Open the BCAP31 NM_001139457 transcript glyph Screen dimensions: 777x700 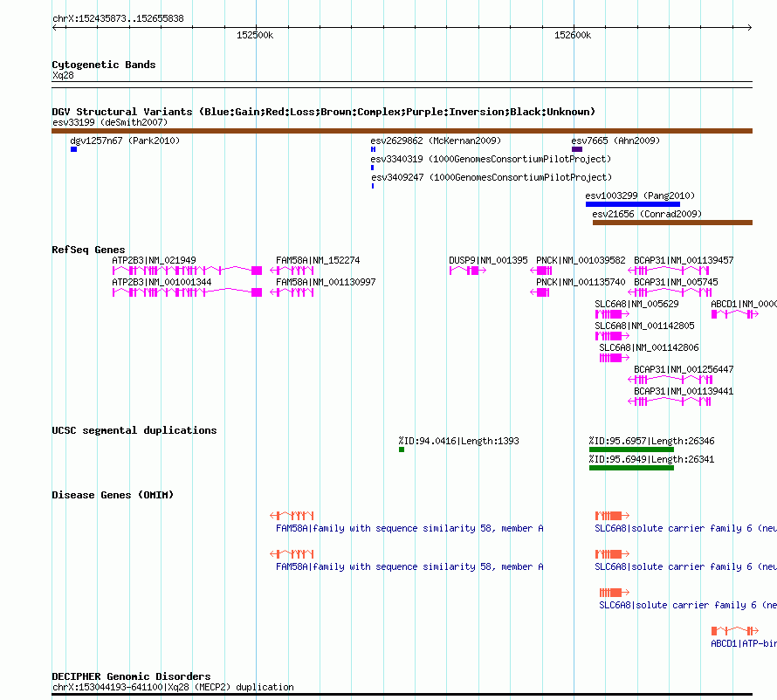click(x=669, y=271)
